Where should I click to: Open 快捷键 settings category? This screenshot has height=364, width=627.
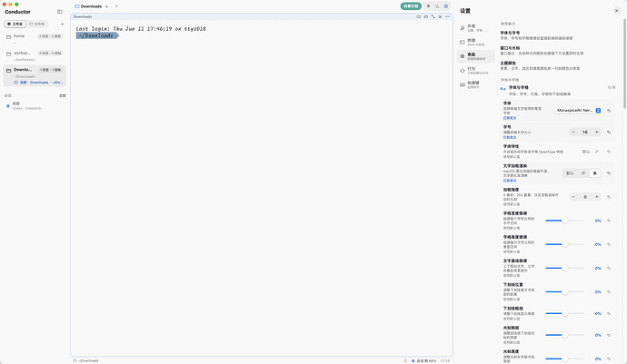475,84
